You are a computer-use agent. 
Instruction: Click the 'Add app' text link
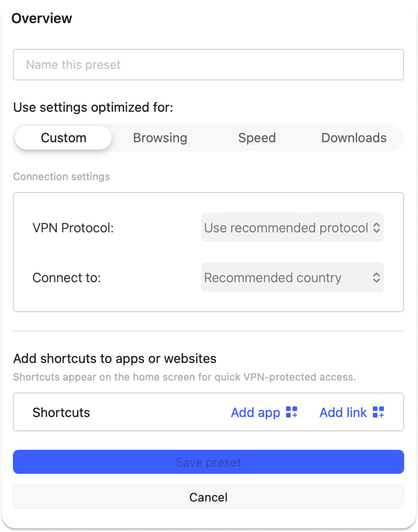[255, 412]
